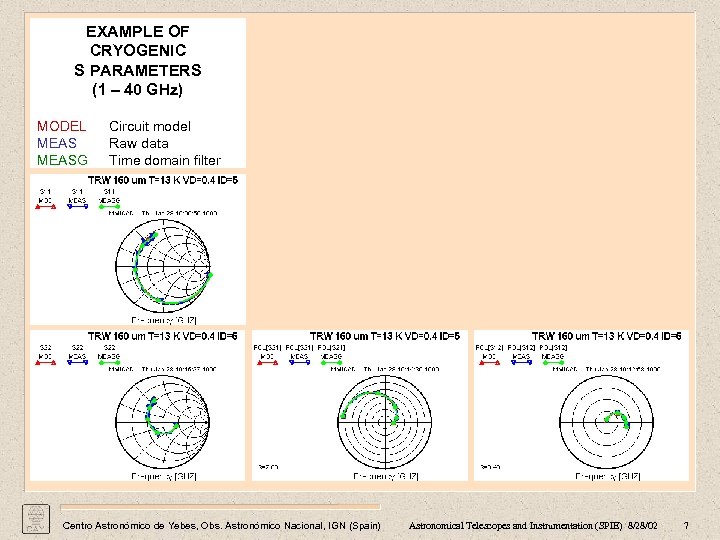Click the slide number 7 in the footer

[x=686, y=526]
